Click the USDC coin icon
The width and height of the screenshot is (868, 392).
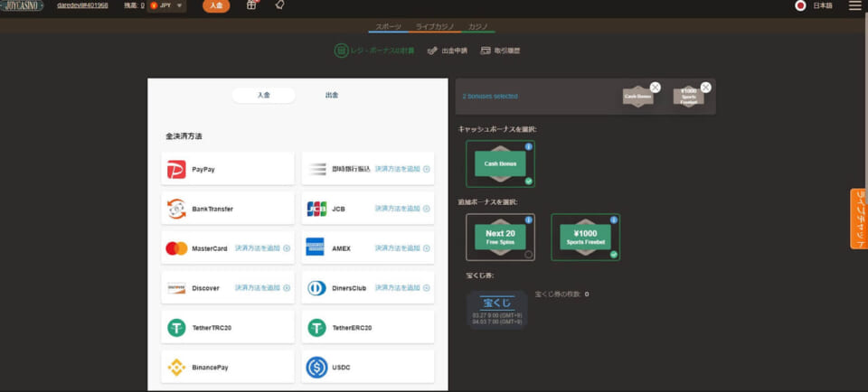tap(317, 367)
